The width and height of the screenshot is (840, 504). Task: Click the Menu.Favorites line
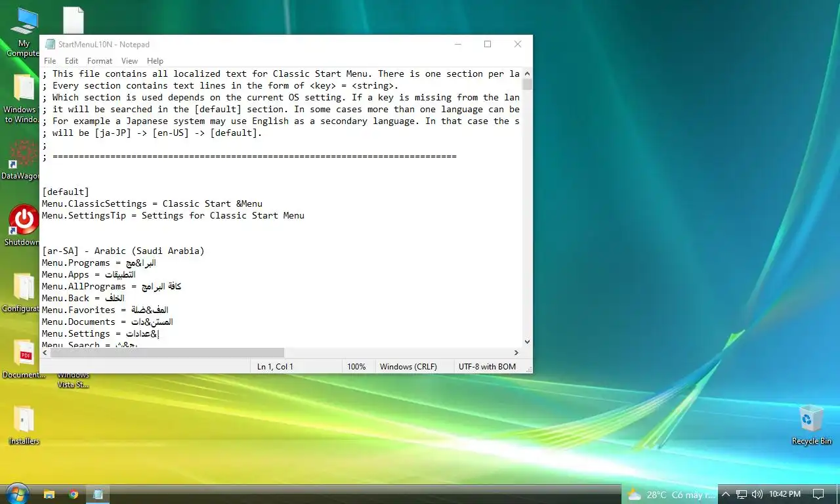tap(106, 310)
